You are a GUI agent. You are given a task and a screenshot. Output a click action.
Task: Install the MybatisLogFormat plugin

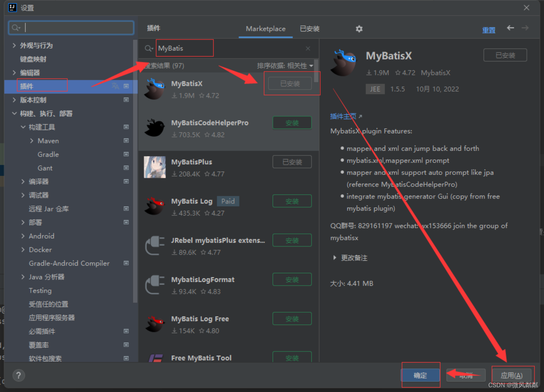tap(292, 280)
